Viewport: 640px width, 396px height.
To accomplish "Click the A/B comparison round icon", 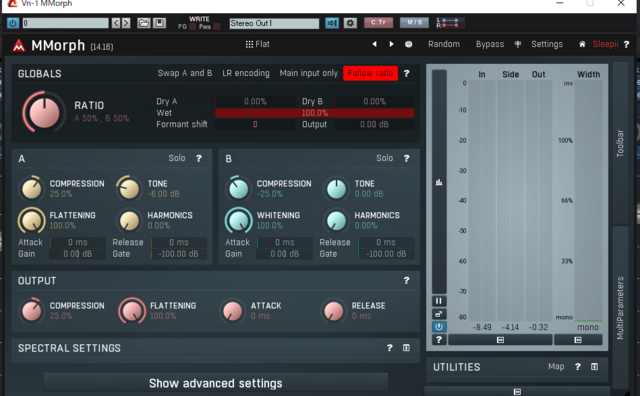I will click(408, 44).
